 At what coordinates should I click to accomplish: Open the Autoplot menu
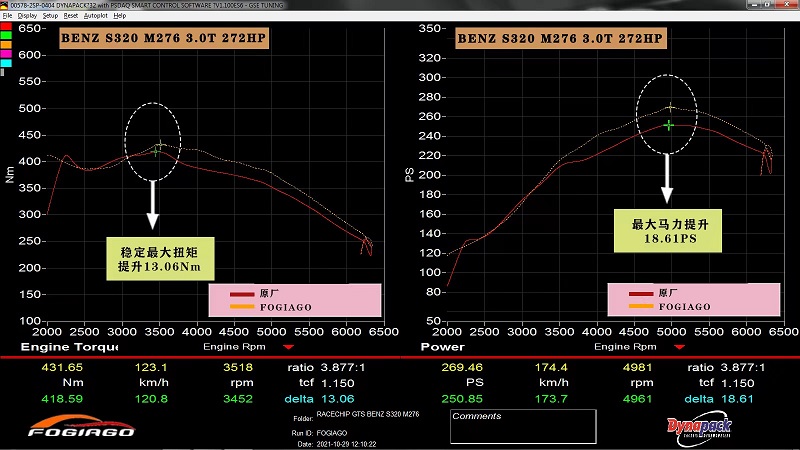[95, 16]
